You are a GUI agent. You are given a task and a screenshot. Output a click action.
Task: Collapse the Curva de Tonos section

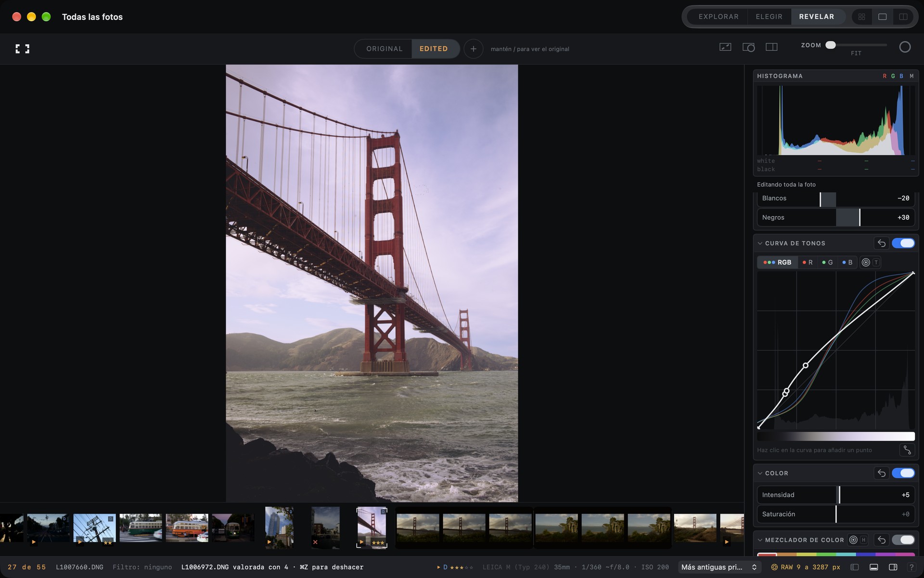point(760,243)
